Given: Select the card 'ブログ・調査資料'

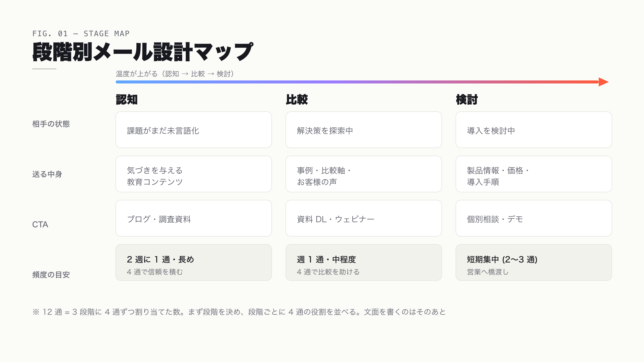Looking at the screenshot, I should tap(194, 218).
